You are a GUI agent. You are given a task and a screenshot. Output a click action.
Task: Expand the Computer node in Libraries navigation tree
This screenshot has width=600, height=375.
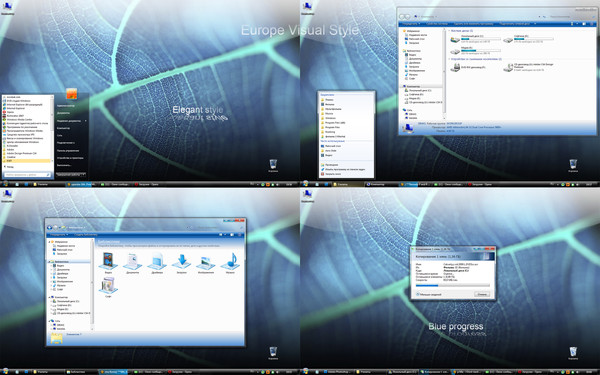click(49, 297)
